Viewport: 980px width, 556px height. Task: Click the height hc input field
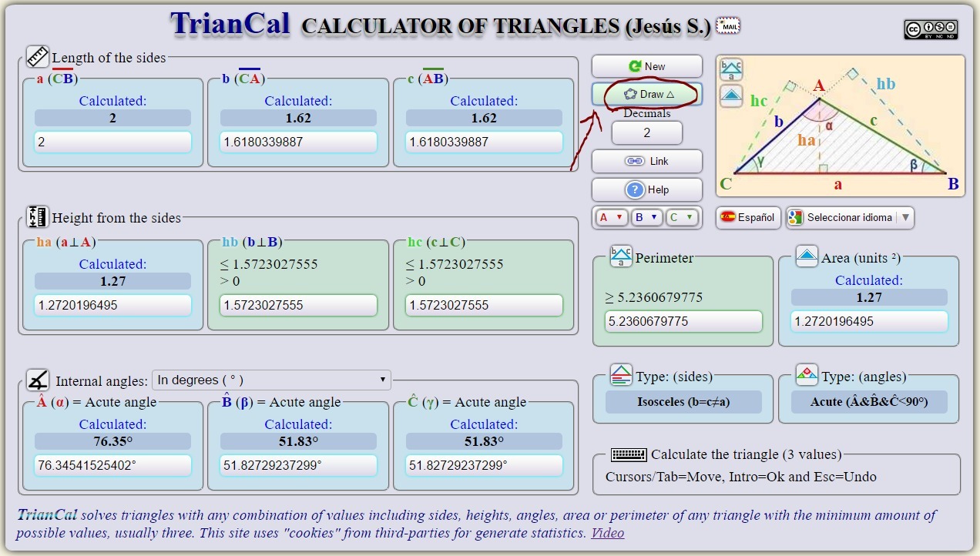(x=484, y=305)
